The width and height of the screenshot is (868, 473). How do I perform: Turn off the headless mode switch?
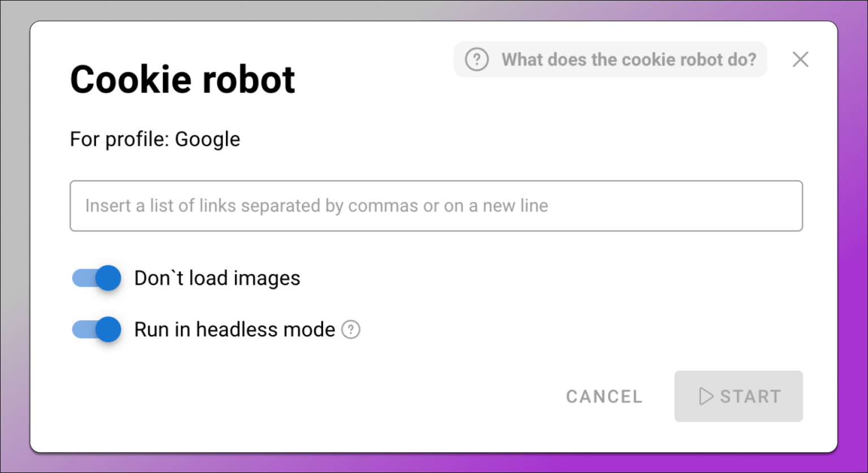point(97,329)
